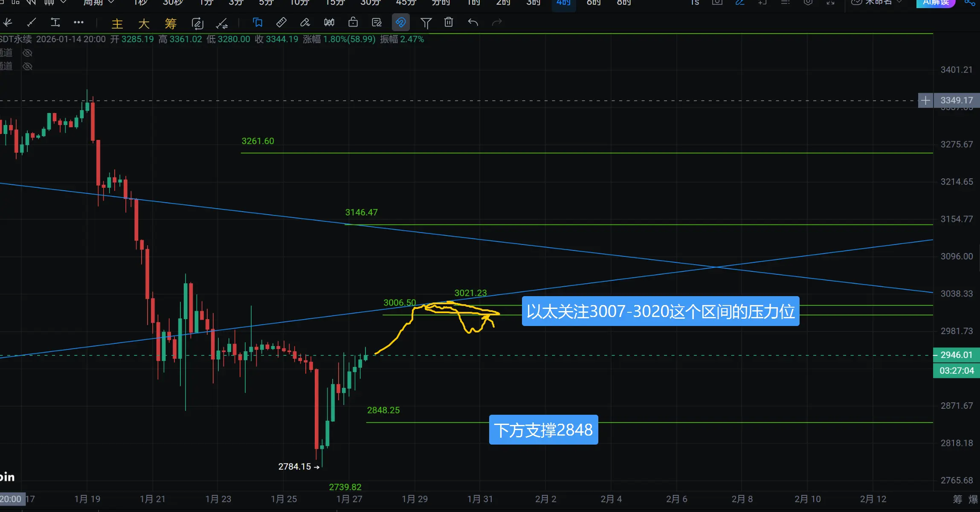Click the 3349.17 crosshair plus on price axis

pos(925,101)
